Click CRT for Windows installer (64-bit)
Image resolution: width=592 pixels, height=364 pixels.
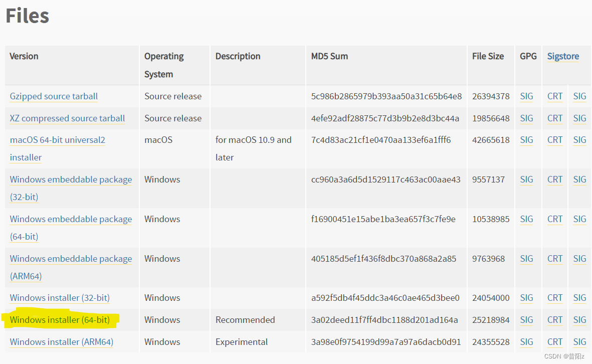(x=554, y=320)
